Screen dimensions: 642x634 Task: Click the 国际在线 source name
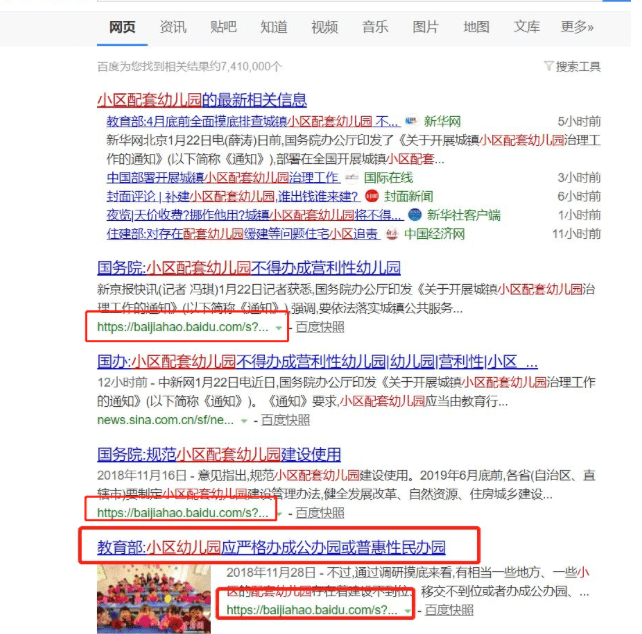point(389,177)
